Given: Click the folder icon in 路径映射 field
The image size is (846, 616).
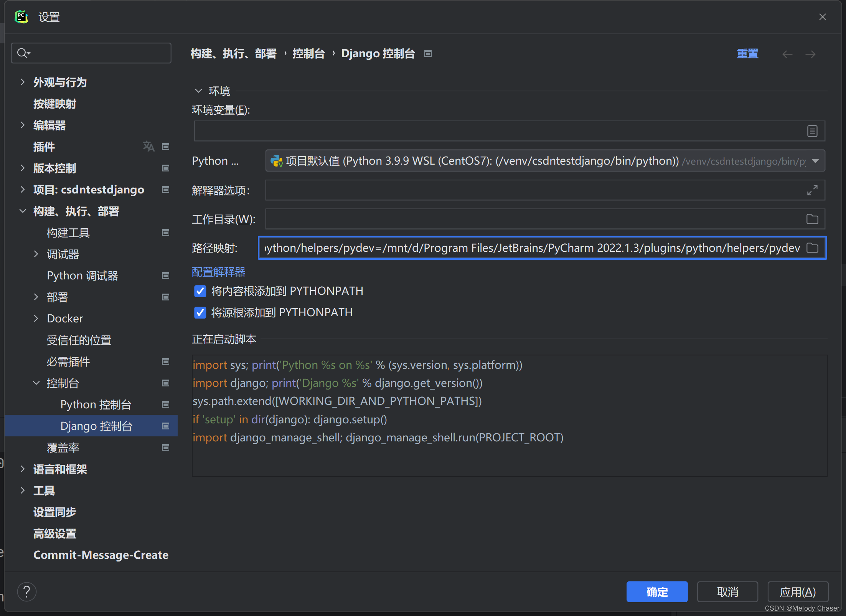Looking at the screenshot, I should [812, 248].
